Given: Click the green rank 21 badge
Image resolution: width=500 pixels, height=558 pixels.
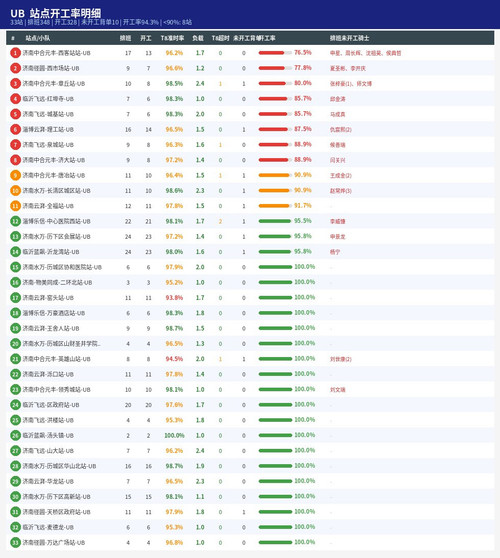Looking at the screenshot, I should (15, 359).
